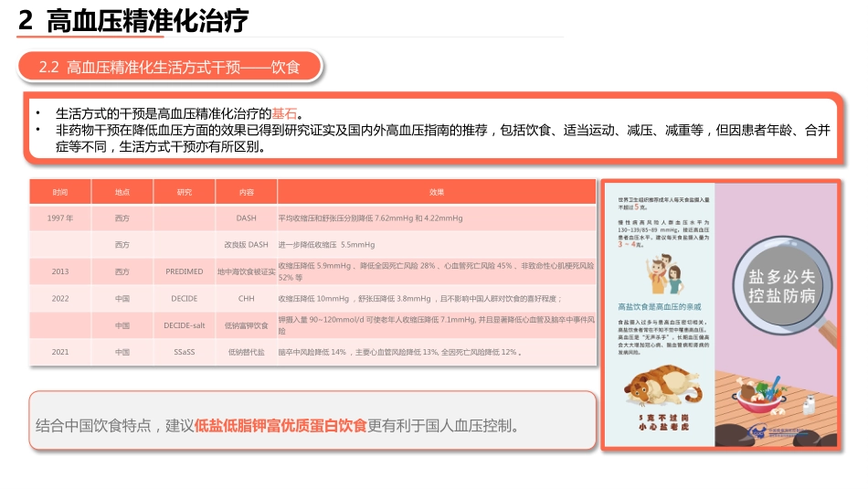This screenshot has width=868, height=489.
Task: Click the DECIDE study cell in the 2022 row
Action: [x=185, y=299]
